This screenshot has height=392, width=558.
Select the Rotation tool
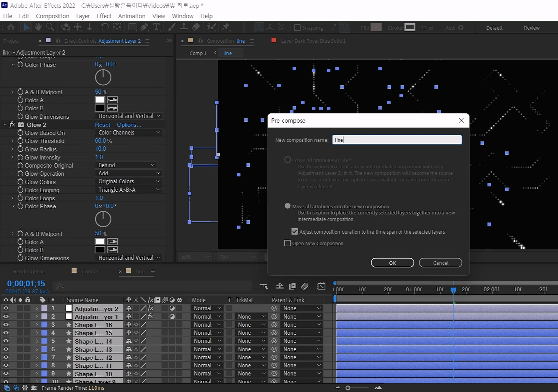click(105, 27)
